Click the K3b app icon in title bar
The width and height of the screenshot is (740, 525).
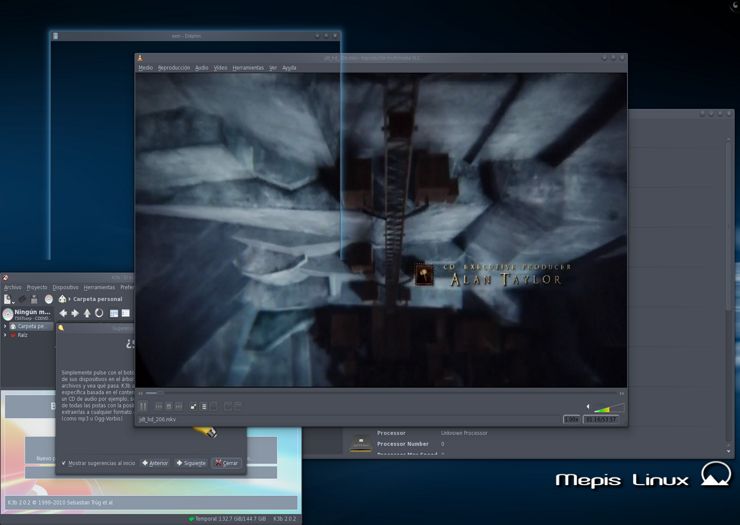4,278
